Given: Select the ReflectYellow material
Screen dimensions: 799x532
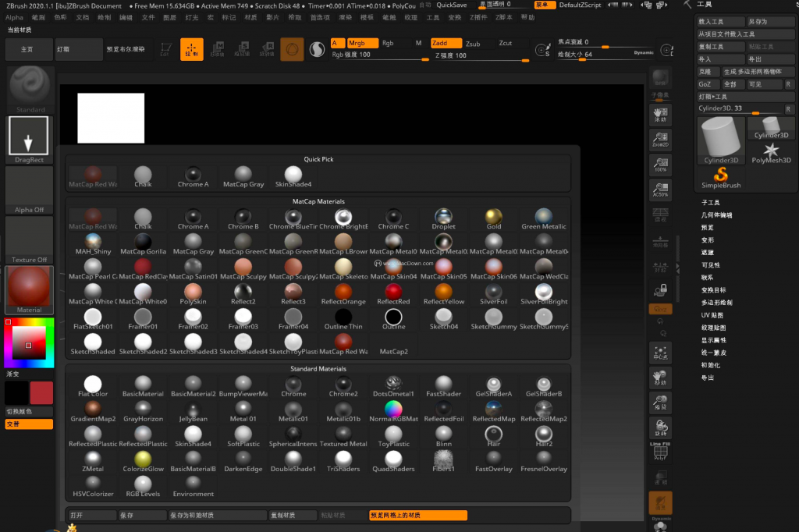Looking at the screenshot, I should 443,294.
